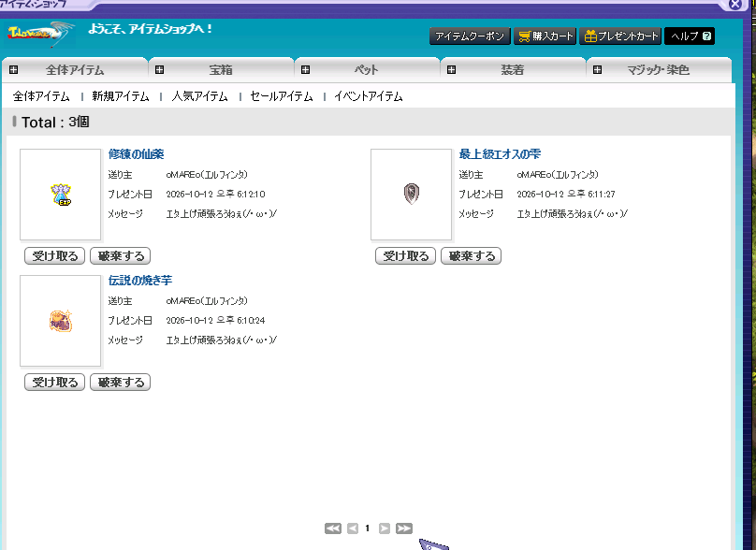The width and height of the screenshot is (756, 550).
Task: Open アイテムクーポン coupon page
Action: (470, 36)
